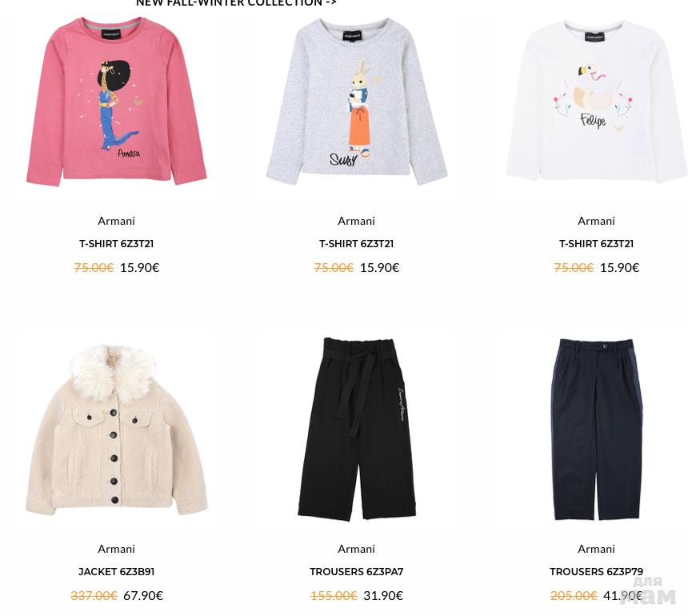Click 15.90€ price under the pink T-shirt
This screenshot has width=688, height=616.
click(x=139, y=267)
